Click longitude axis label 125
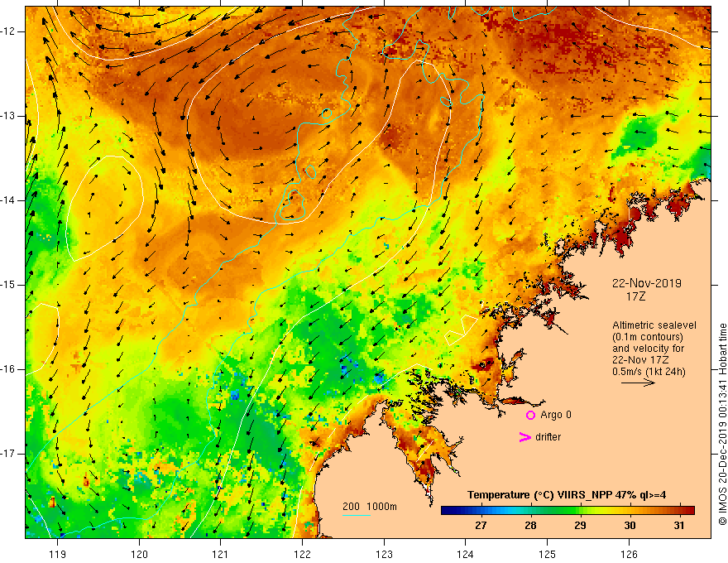728x563 pixels. pos(548,554)
